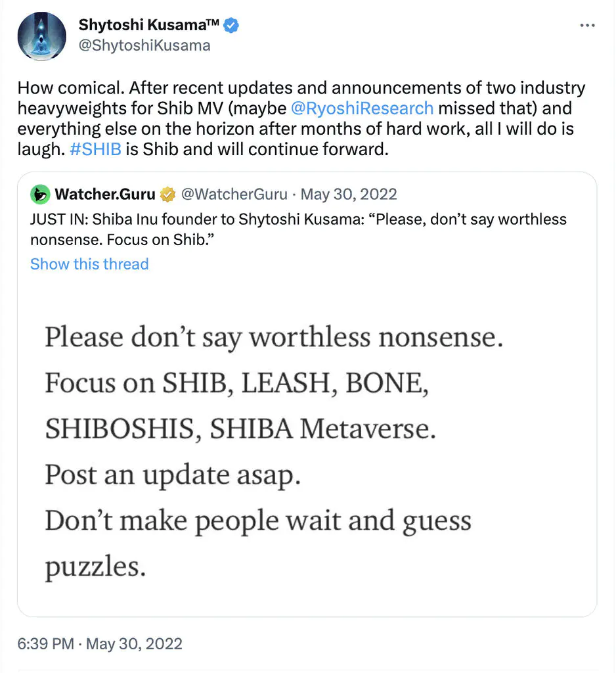Click the #SHIB hashtag

point(95,149)
